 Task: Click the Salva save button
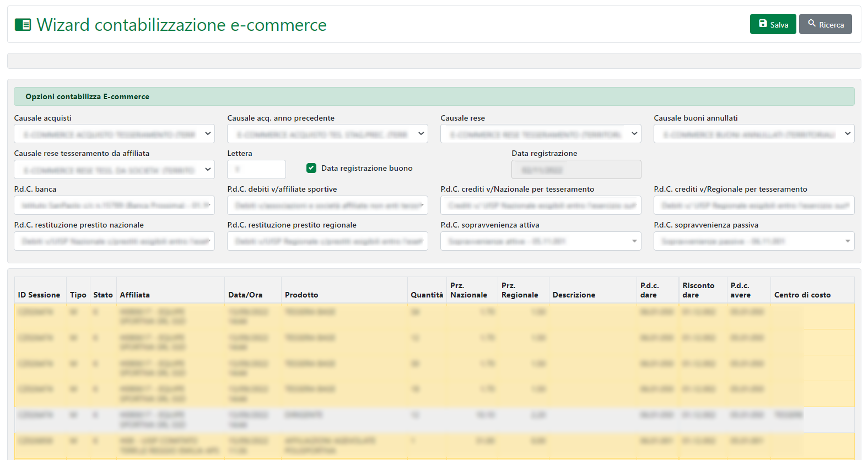773,24
